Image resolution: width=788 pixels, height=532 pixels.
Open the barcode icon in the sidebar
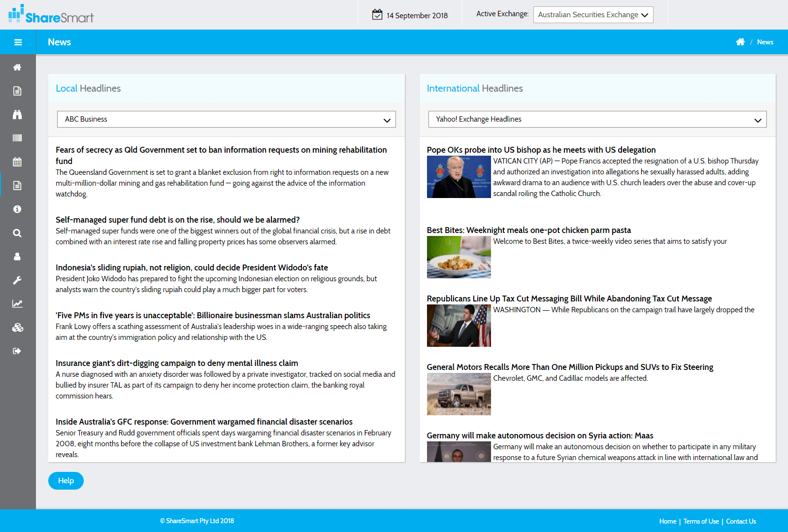17,138
